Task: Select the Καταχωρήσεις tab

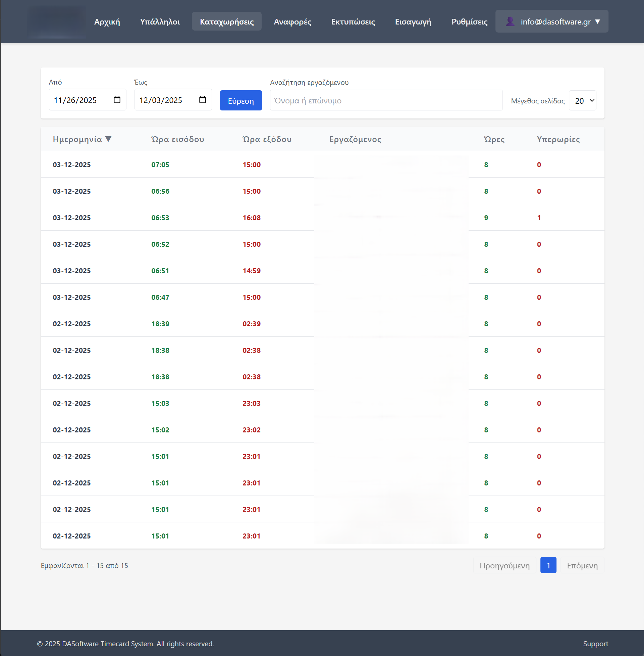Action: (226, 21)
